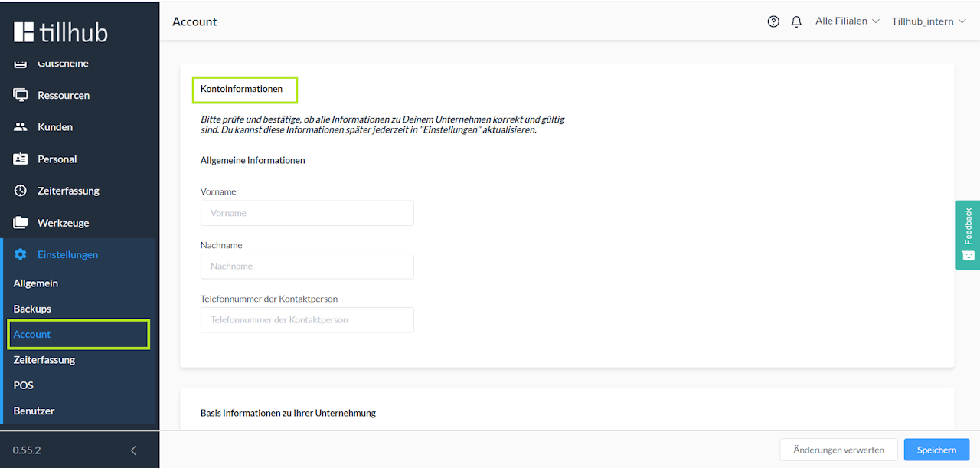The image size is (980, 468).
Task: Open the notifications bell
Action: 796,21
